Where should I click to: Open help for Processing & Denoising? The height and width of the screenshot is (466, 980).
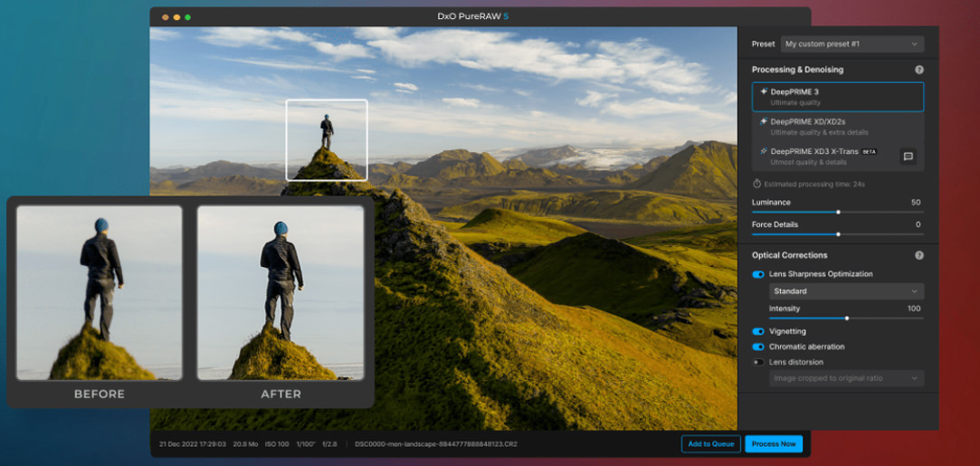coord(918,70)
